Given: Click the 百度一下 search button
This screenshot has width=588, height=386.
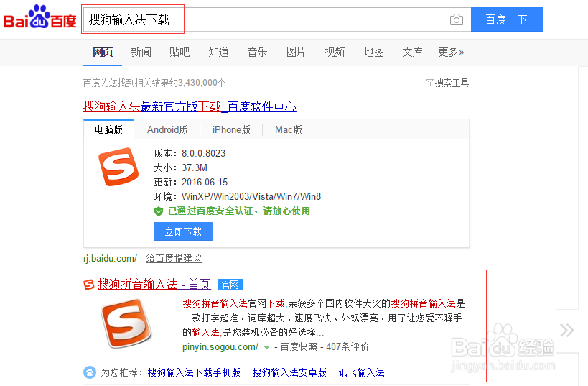Looking at the screenshot, I should pyautogui.click(x=507, y=19).
